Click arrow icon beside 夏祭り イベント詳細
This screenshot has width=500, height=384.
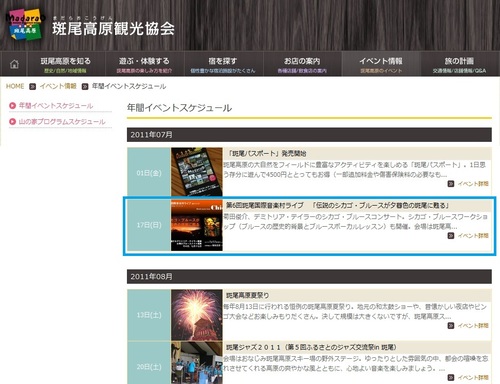(x=451, y=325)
